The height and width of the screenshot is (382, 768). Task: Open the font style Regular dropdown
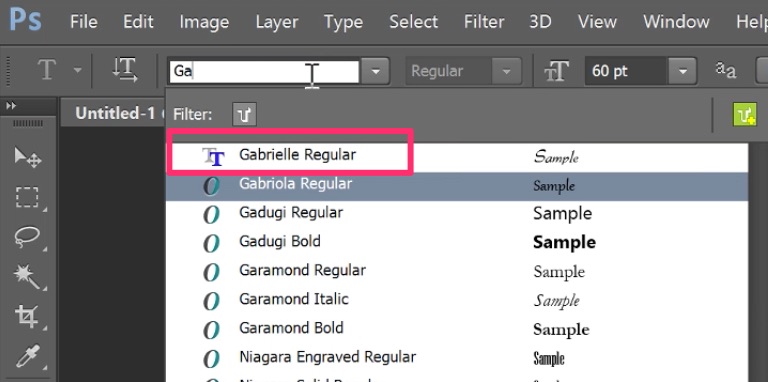tap(463, 71)
